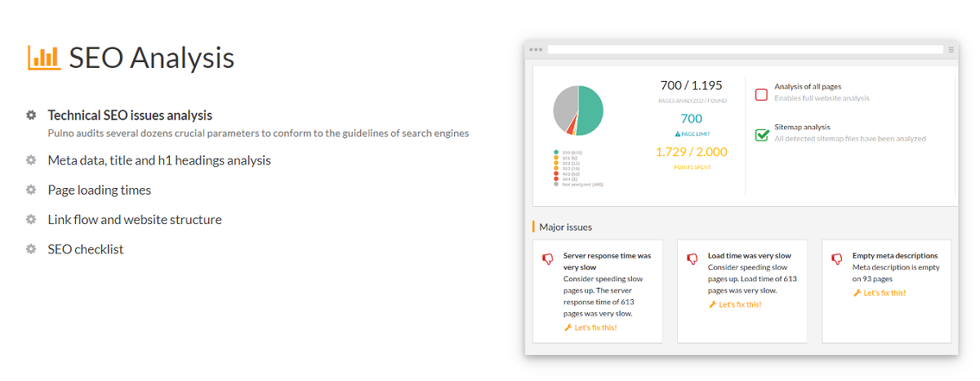Click thumbs-down icon for Server response time issue

tap(548, 259)
